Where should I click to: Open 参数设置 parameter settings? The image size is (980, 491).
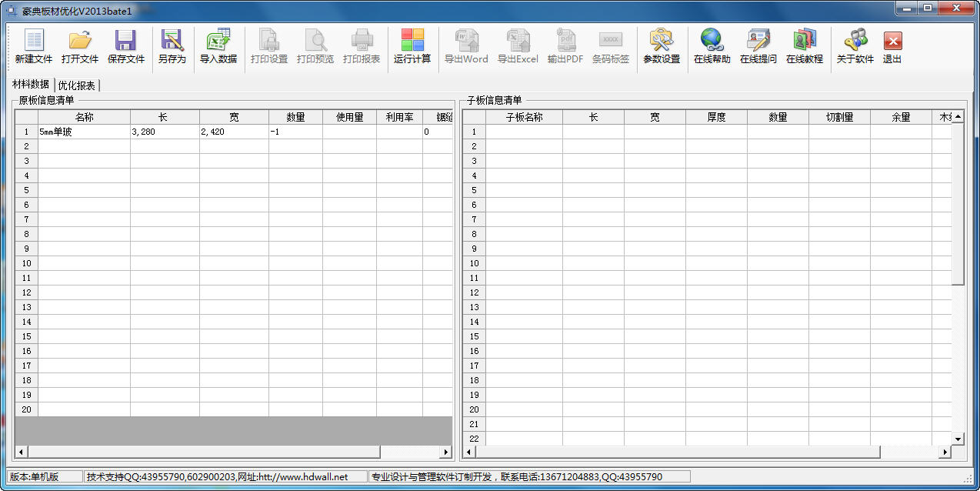[662, 47]
